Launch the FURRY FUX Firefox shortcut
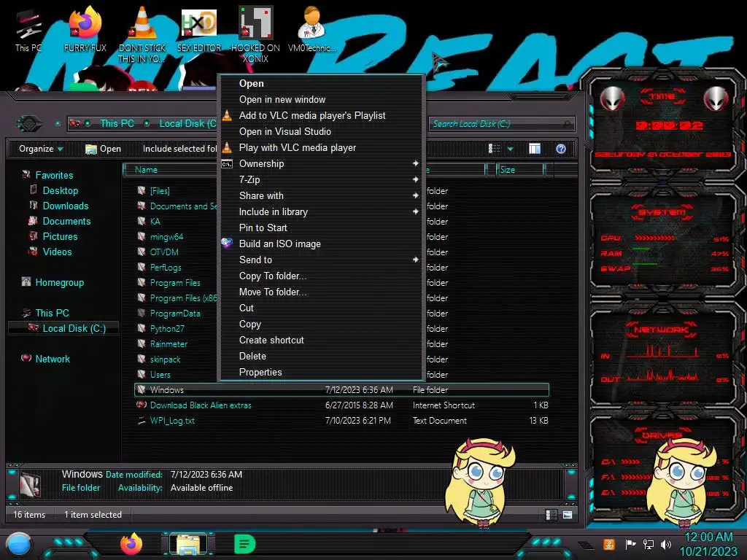The height and width of the screenshot is (560, 747). point(85,29)
